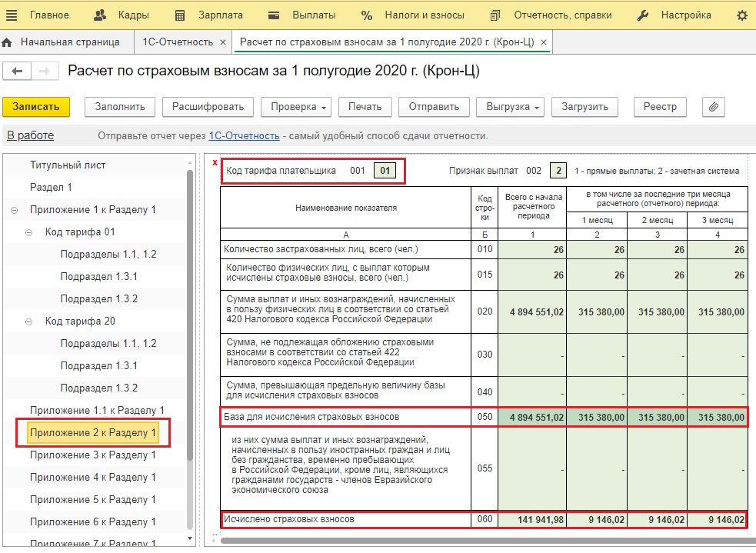
Task: Select Приложение 1.1 к Разделу 1
Action: coord(97,410)
